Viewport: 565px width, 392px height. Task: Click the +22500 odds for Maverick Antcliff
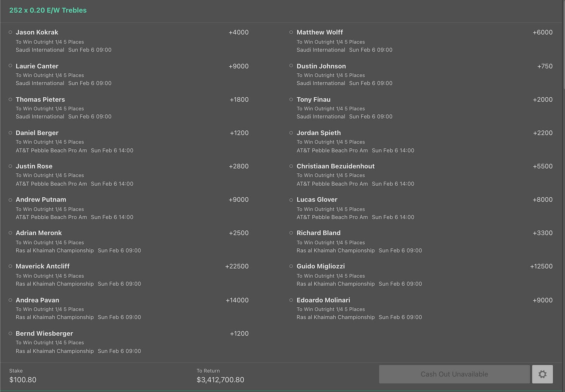[237, 266]
